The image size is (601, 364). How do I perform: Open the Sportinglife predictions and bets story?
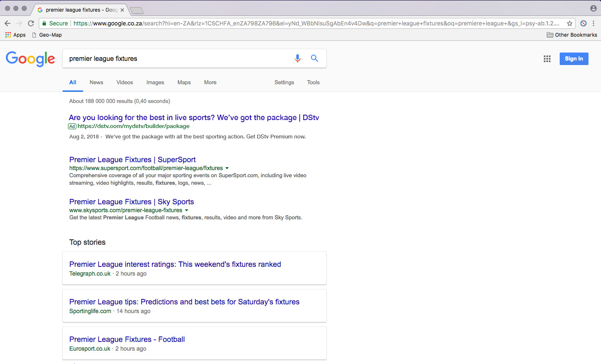tap(184, 302)
